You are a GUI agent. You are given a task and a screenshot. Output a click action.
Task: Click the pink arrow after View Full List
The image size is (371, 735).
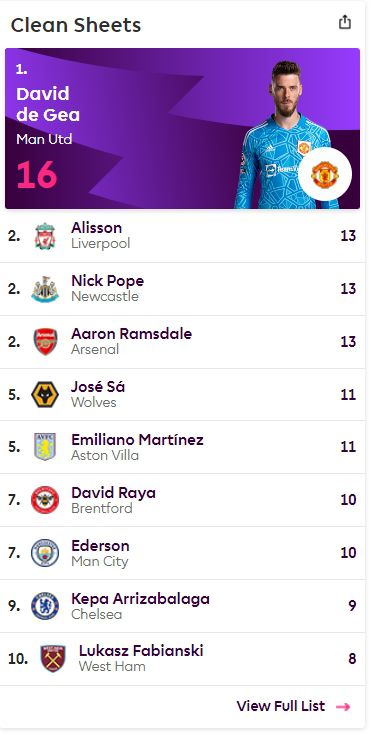tap(343, 706)
